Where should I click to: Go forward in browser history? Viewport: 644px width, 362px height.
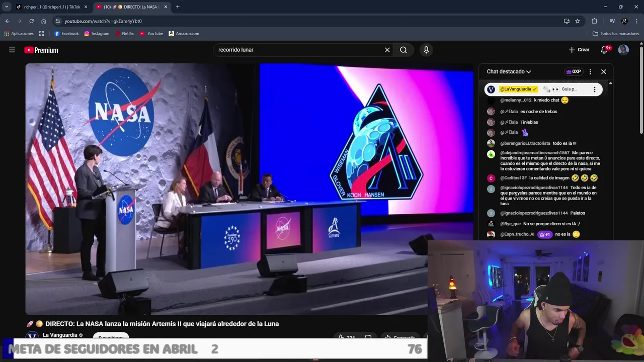click(x=19, y=21)
